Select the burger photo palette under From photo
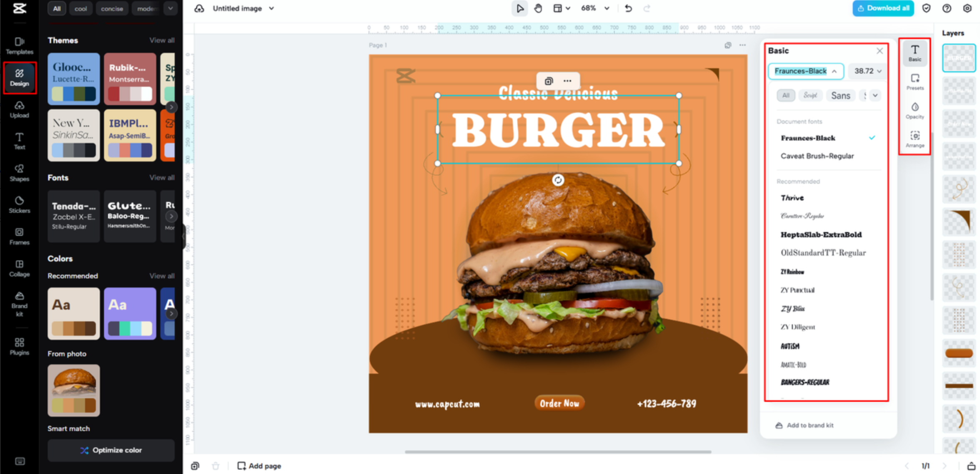This screenshot has width=980, height=474. 73,390
